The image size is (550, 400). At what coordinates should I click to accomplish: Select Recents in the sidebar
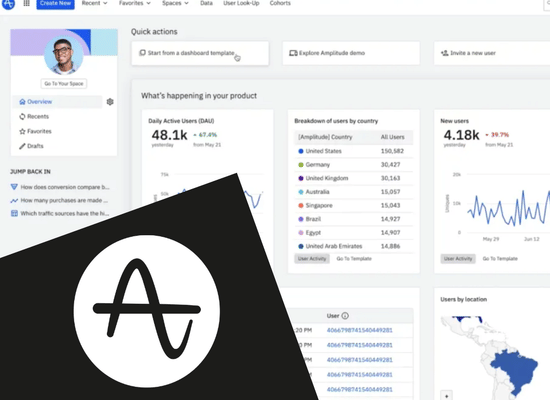(38, 116)
